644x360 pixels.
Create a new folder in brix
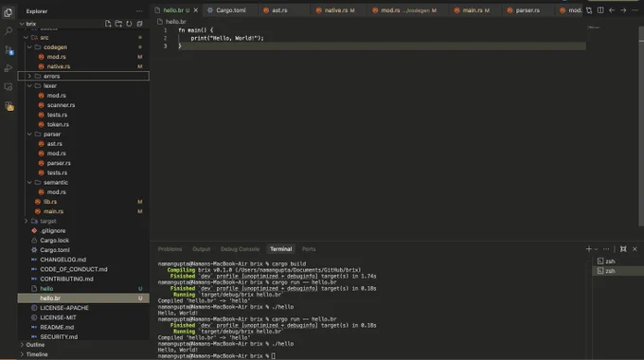click(118, 24)
